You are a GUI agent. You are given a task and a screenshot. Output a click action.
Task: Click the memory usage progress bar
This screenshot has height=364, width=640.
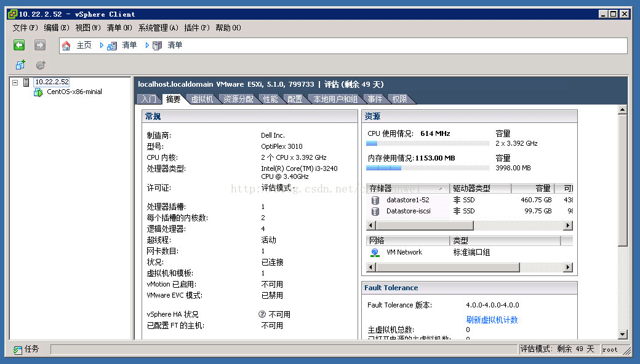(427, 168)
